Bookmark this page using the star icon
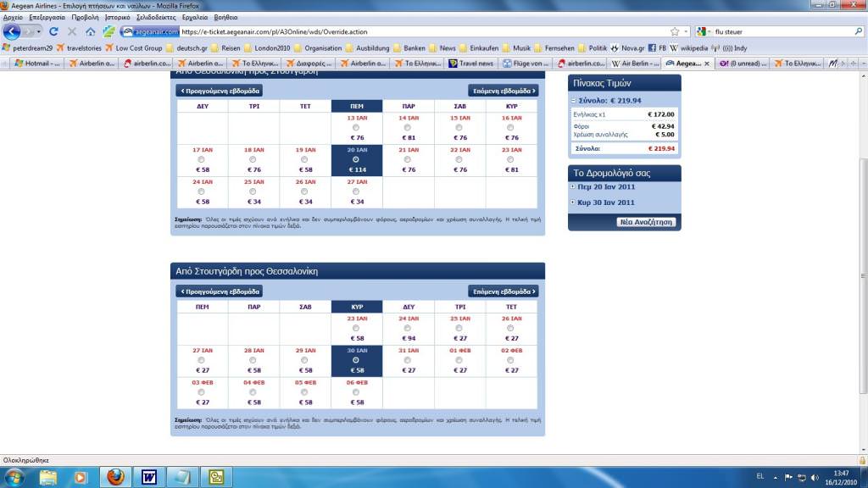 675,31
